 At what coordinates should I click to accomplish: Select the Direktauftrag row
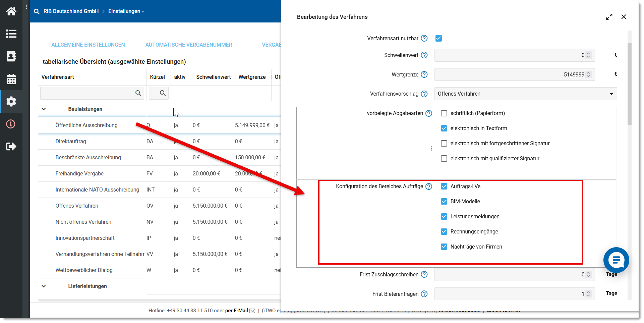pos(159,142)
